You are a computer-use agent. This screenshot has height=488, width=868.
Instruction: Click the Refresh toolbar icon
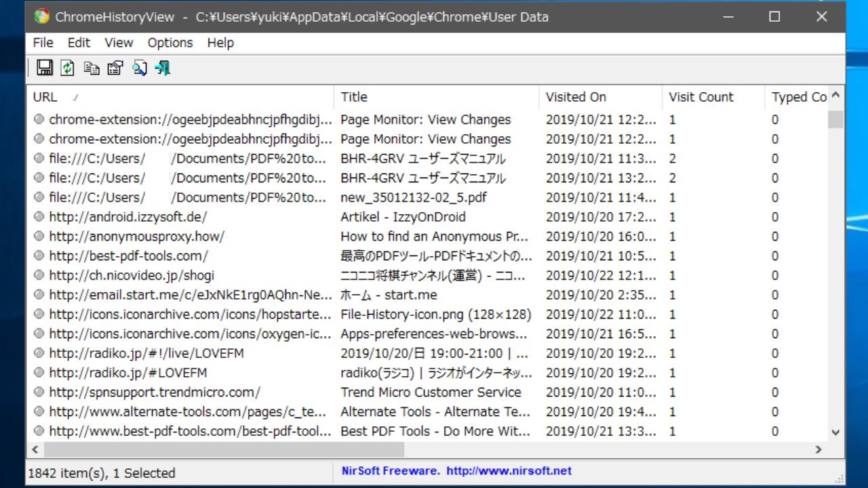[x=67, y=68]
